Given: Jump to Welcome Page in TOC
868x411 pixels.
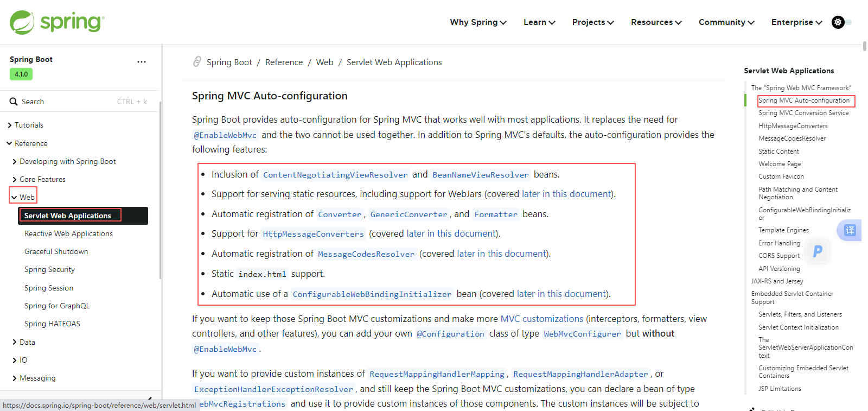Looking at the screenshot, I should pos(780,164).
